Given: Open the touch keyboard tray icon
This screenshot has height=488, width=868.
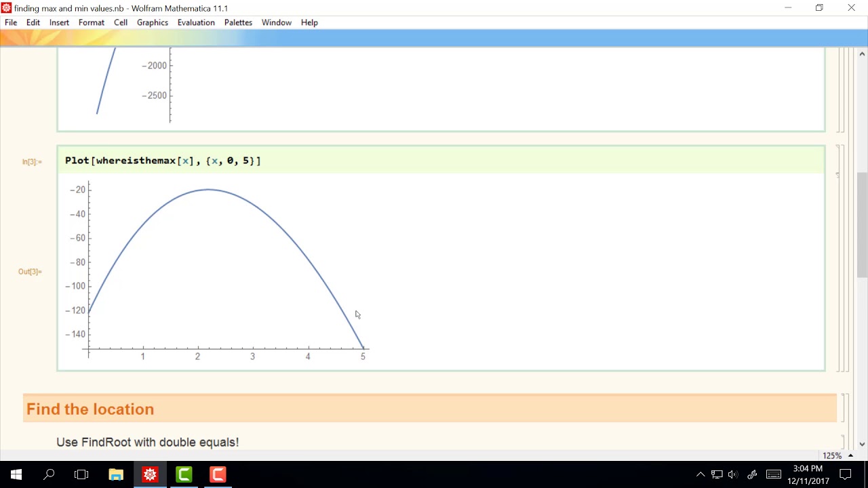Looking at the screenshot, I should pyautogui.click(x=774, y=474).
